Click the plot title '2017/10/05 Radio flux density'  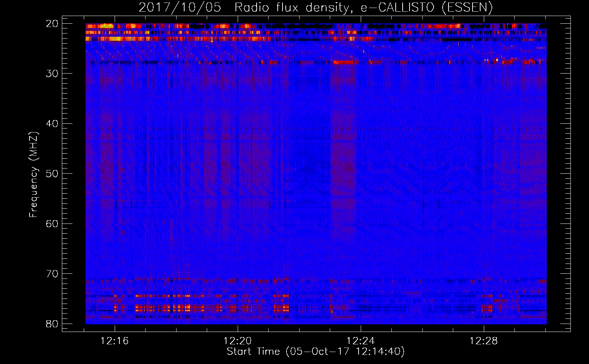[315, 7]
